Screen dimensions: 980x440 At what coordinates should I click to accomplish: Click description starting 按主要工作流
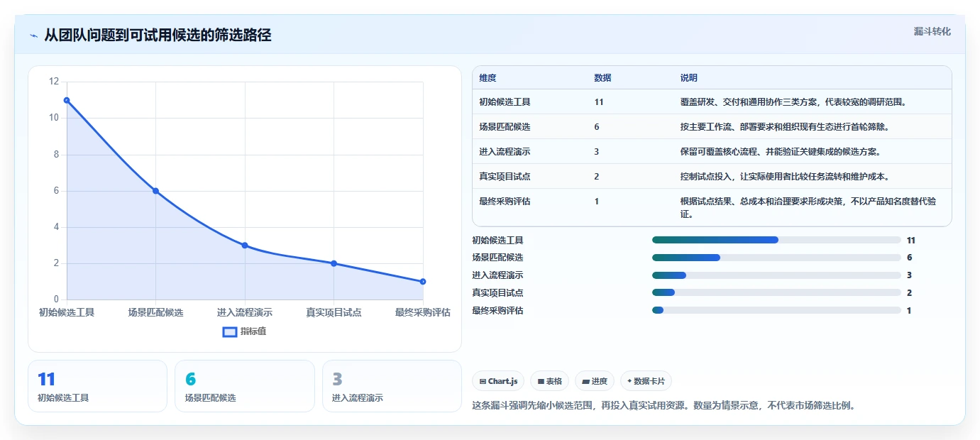point(785,126)
